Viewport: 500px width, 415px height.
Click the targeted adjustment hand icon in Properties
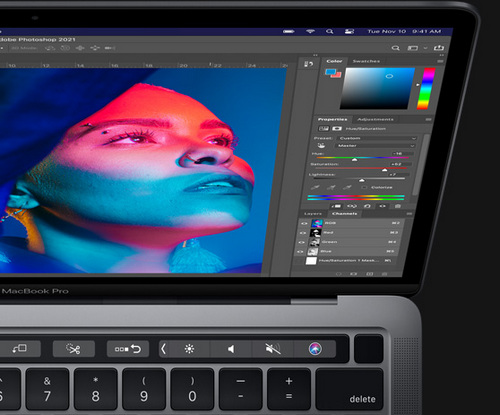321,146
